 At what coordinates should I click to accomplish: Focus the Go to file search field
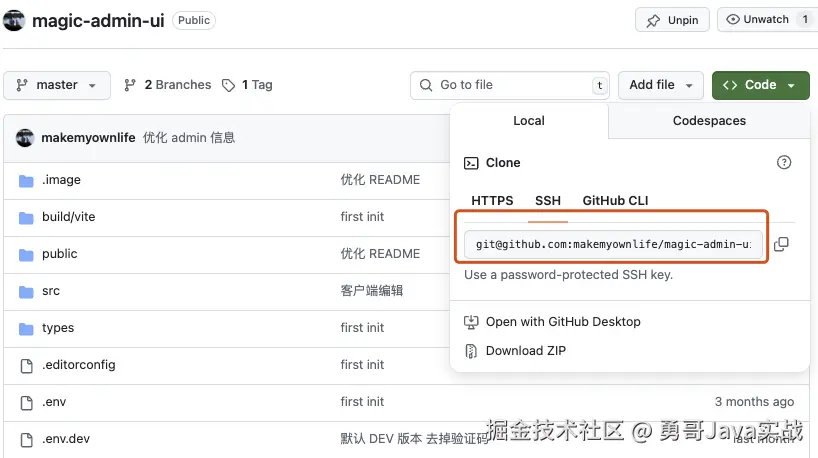[x=510, y=85]
